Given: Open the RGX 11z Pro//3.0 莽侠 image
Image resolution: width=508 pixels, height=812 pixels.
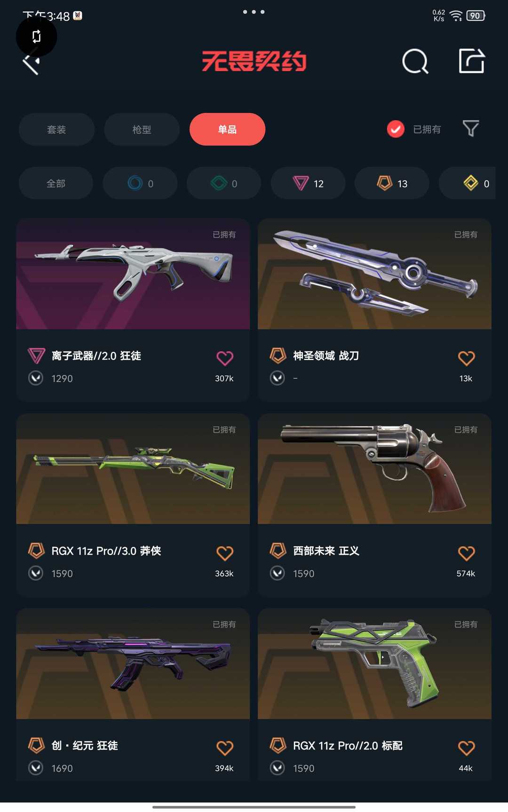Looking at the screenshot, I should point(133,468).
